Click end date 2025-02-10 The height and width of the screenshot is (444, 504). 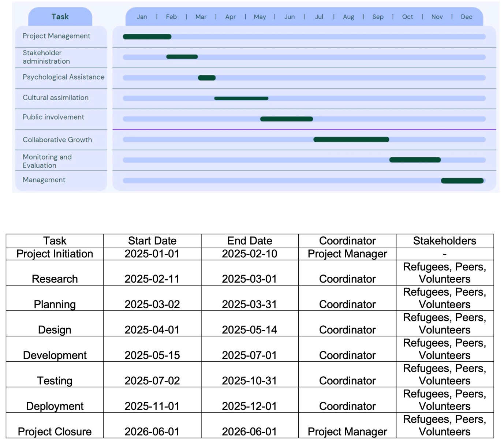(250, 254)
